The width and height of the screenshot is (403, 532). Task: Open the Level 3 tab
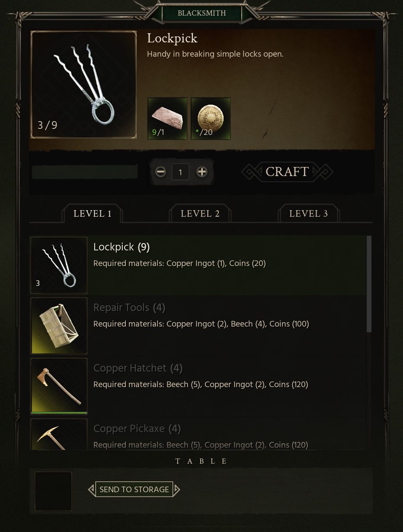308,214
